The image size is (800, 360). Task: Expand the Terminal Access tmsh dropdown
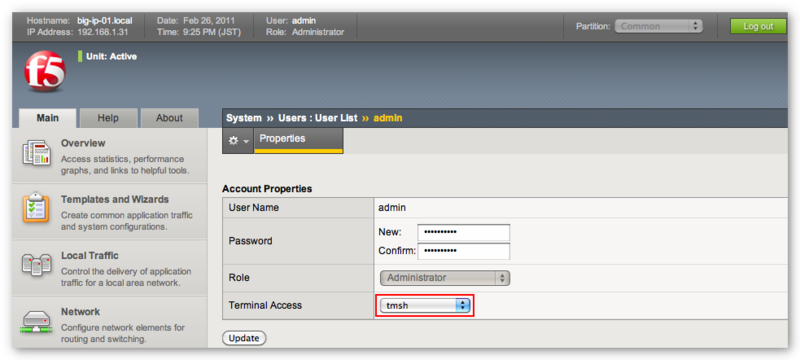(x=424, y=305)
